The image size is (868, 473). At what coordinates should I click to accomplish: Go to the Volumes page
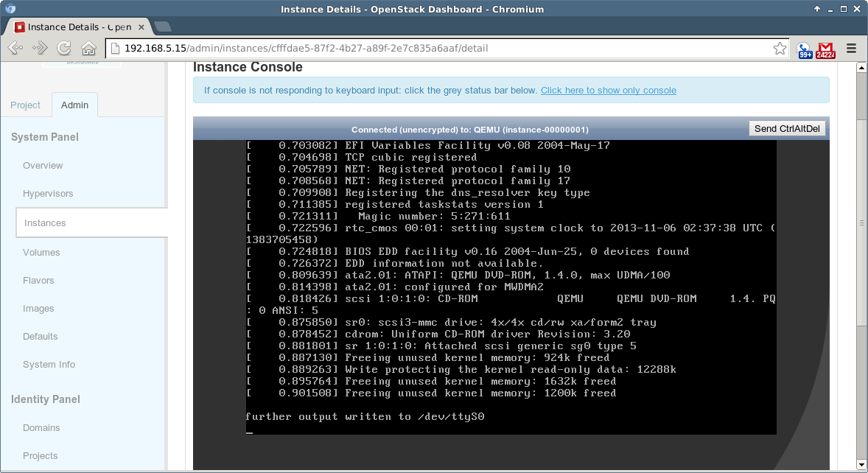(x=41, y=252)
